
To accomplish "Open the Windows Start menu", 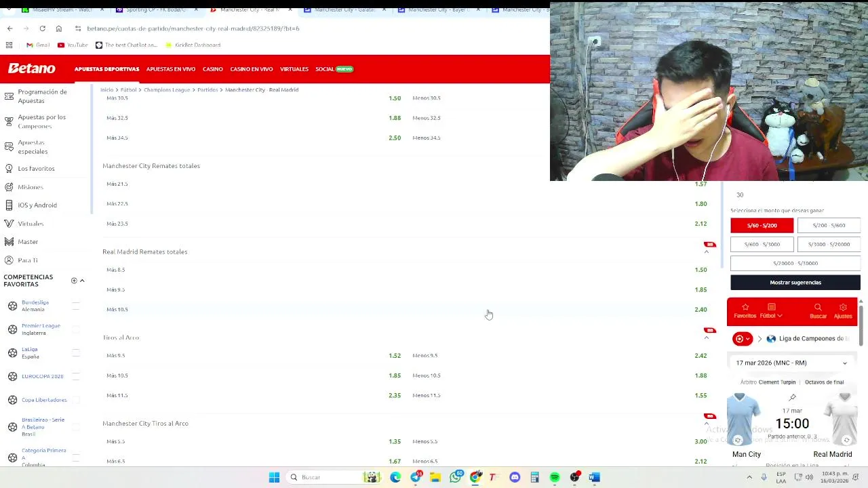I will pyautogui.click(x=274, y=477).
